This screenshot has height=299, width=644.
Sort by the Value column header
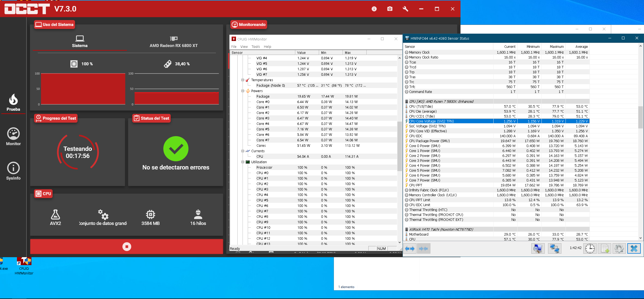[307, 52]
